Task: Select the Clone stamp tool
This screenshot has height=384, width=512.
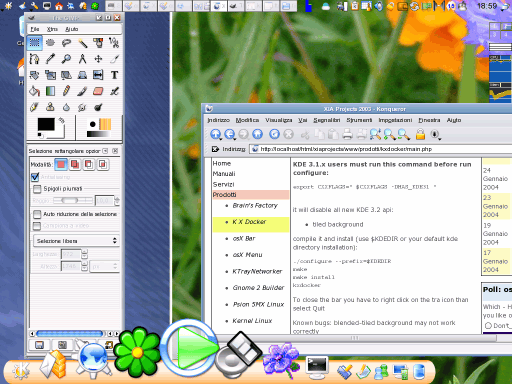Action: [x=50, y=107]
